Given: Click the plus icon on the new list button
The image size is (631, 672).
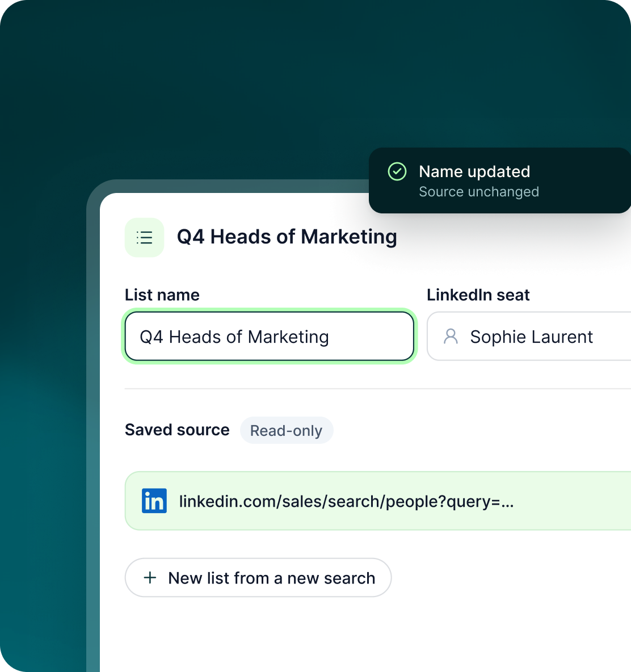Looking at the screenshot, I should [150, 578].
